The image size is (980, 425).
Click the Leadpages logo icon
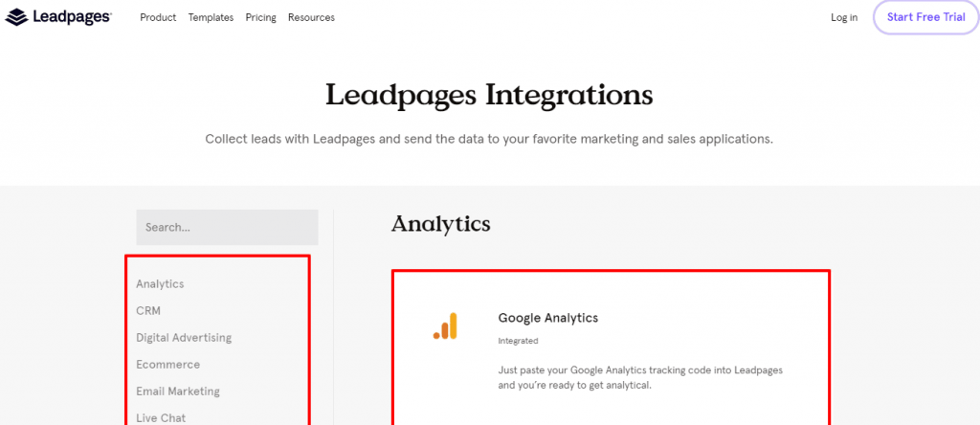point(18,17)
